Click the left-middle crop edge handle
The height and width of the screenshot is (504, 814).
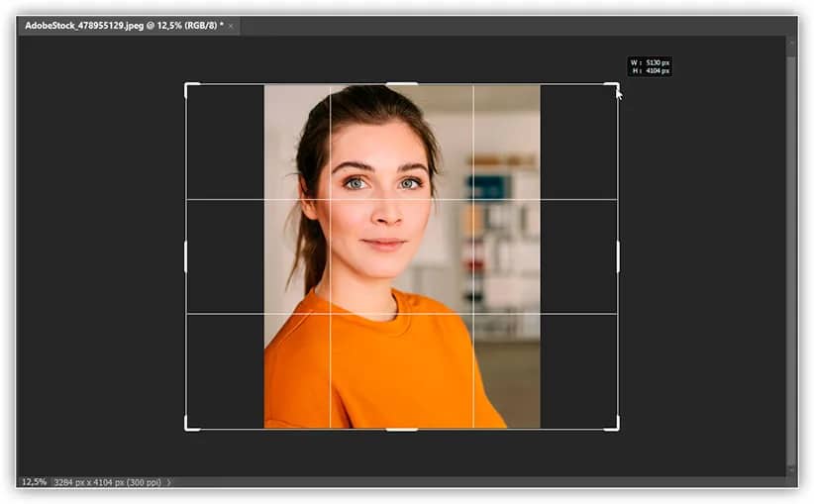click(x=186, y=256)
